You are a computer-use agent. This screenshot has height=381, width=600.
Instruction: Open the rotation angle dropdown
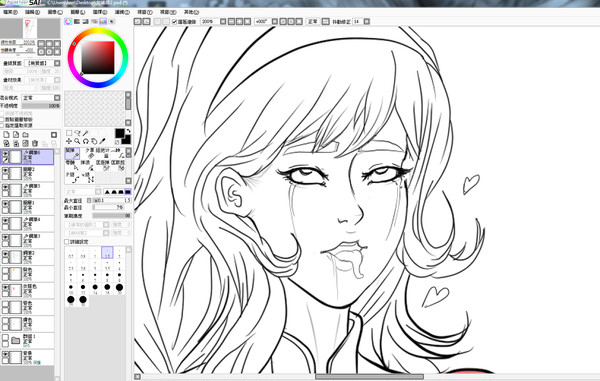[x=275, y=21]
